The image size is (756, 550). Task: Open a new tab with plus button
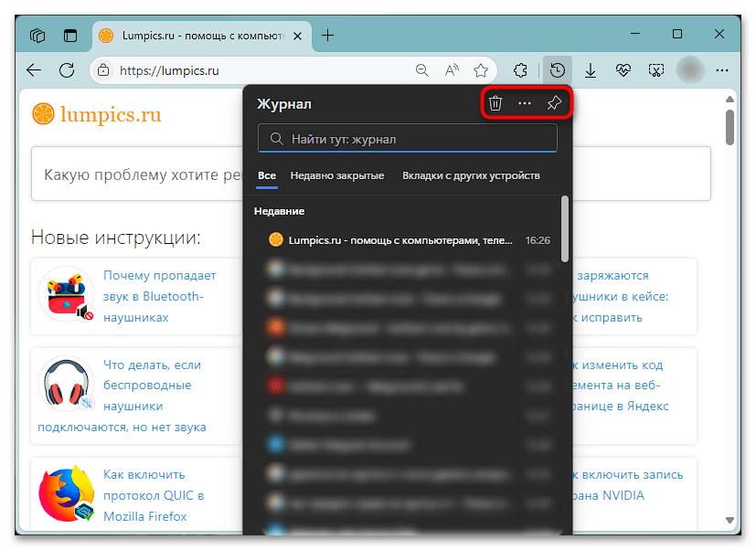tap(327, 36)
